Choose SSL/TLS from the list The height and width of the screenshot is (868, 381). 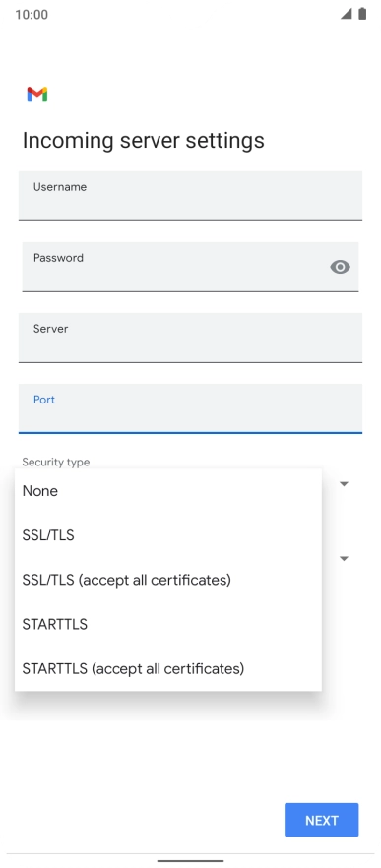point(168,535)
